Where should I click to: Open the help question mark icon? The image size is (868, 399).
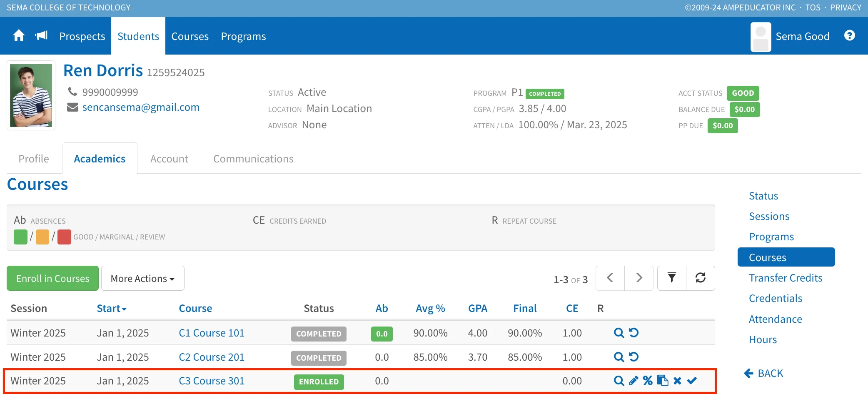click(x=850, y=36)
